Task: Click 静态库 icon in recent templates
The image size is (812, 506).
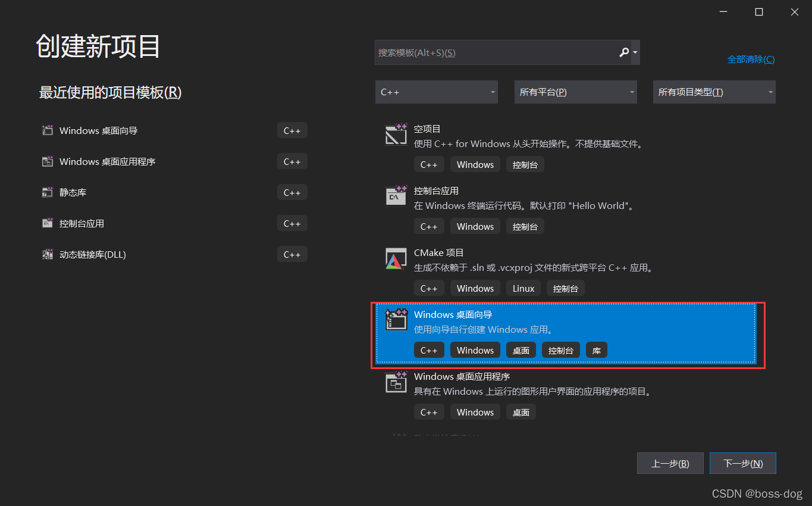Action: tap(48, 192)
